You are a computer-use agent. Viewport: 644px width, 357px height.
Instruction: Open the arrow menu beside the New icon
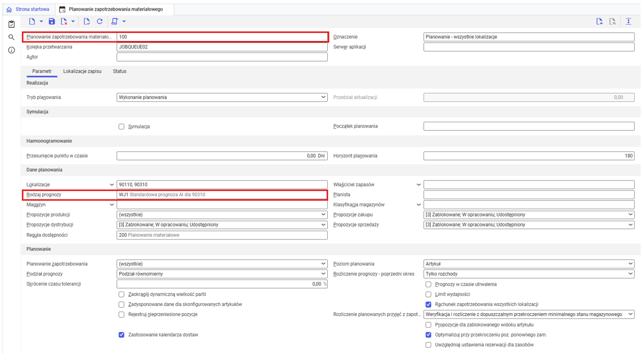pyautogui.click(x=41, y=21)
